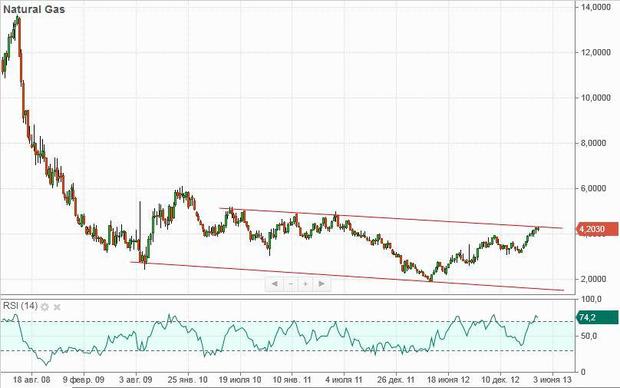Open RSI indicator settings gear
The height and width of the screenshot is (388, 620).
click(45, 307)
